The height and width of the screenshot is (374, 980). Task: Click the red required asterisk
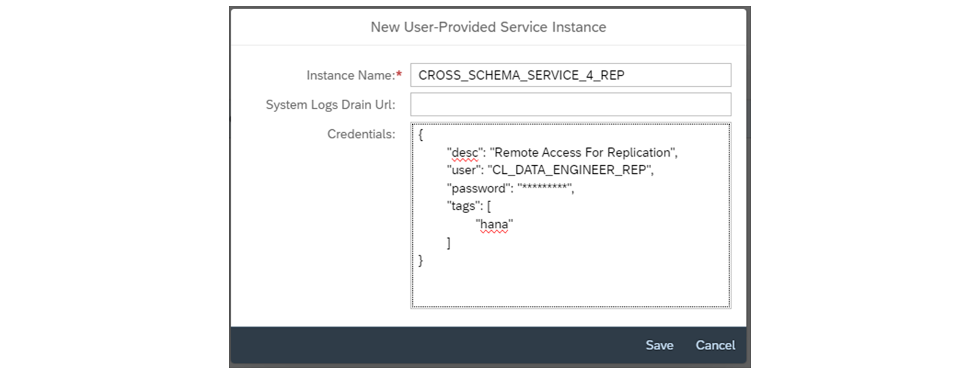coord(399,75)
